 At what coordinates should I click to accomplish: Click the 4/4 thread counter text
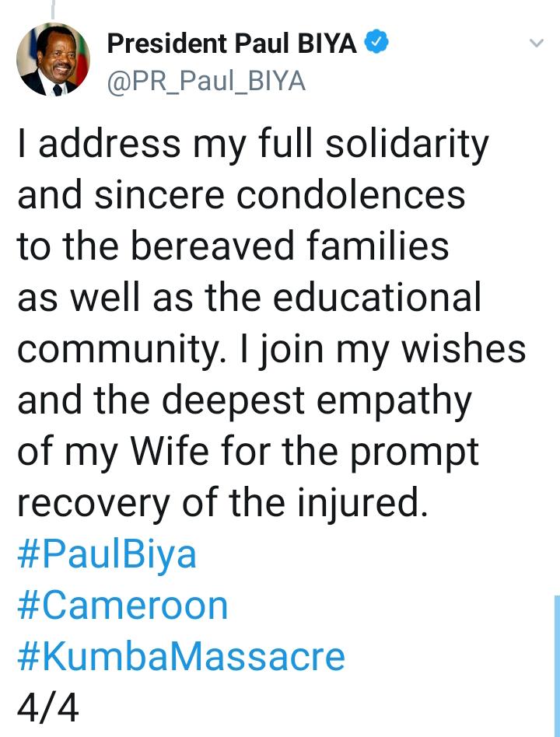click(x=48, y=708)
